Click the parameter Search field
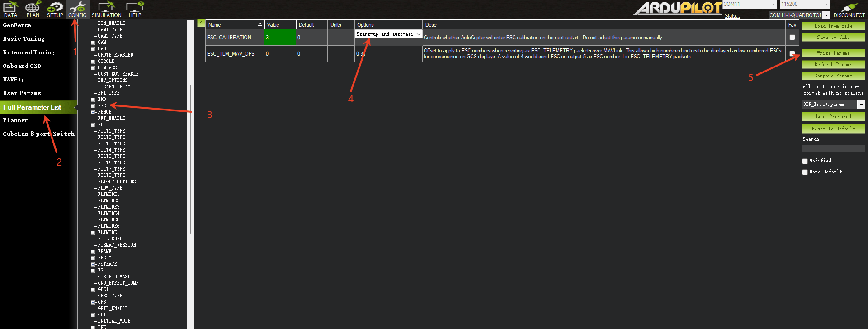The height and width of the screenshot is (329, 868). (x=833, y=148)
